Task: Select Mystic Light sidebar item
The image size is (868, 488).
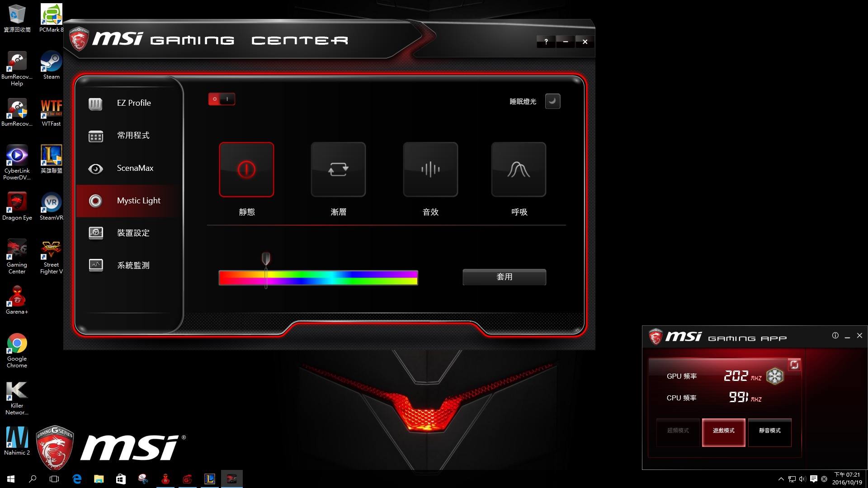Action: [x=129, y=201]
